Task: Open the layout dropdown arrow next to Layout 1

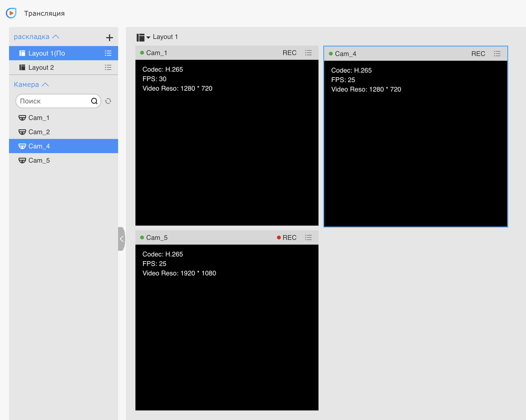Action: click(148, 37)
